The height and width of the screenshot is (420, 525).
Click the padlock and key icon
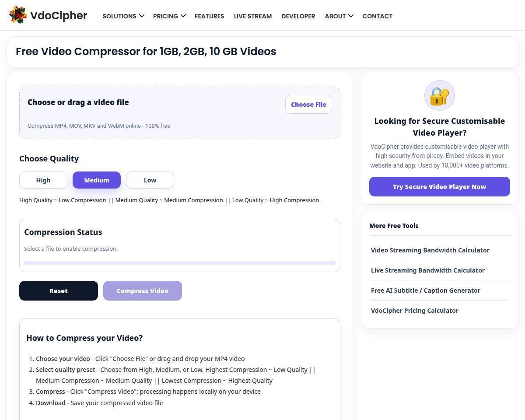click(440, 95)
